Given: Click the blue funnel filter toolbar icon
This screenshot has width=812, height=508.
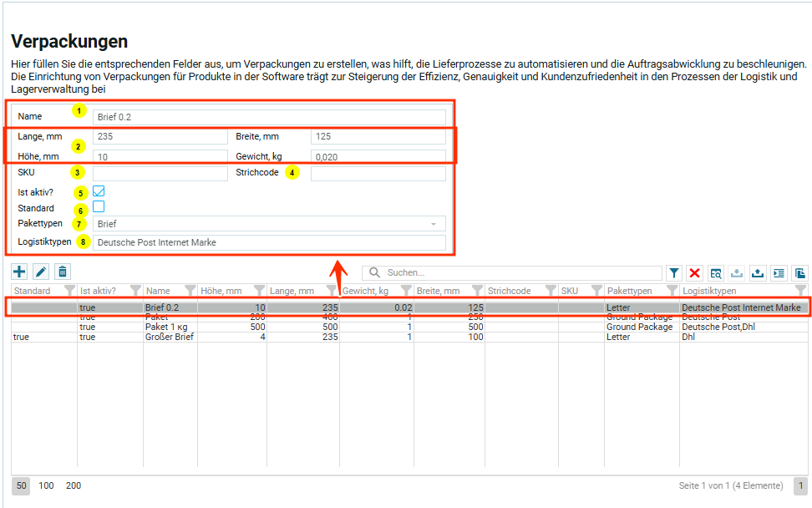Looking at the screenshot, I should point(674,273).
